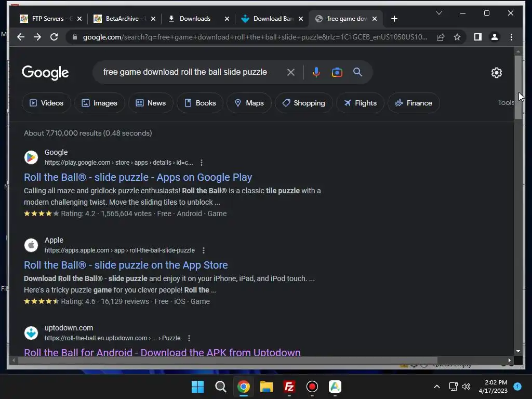The height and width of the screenshot is (399, 532).
Task: Search by image with Google Lens
Action: click(337, 72)
